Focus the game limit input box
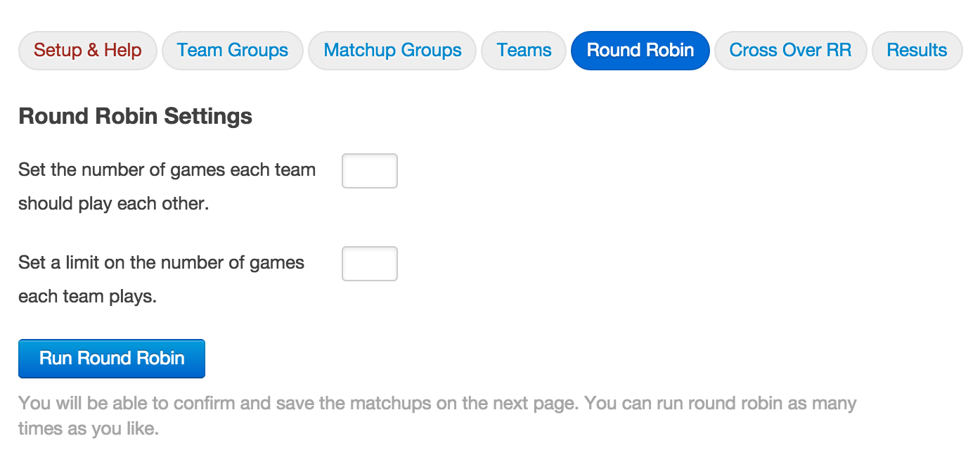This screenshot has width=980, height=467. pyautogui.click(x=370, y=264)
